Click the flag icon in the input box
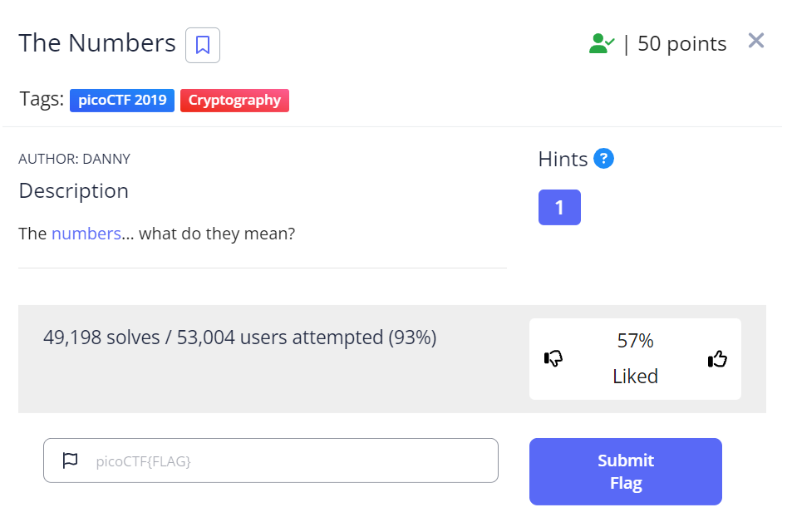The image size is (787, 532). coord(71,461)
